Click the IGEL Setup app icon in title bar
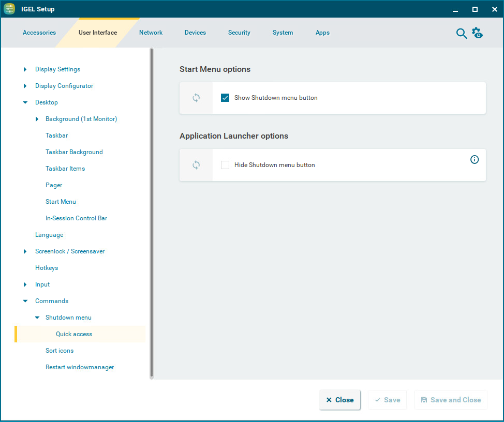The image size is (504, 422). [9, 9]
